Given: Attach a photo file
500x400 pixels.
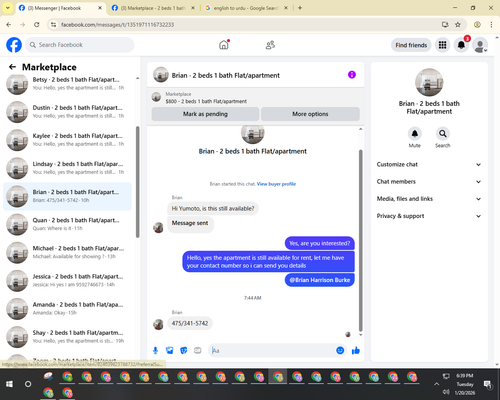Looking at the screenshot, I should (170, 350).
